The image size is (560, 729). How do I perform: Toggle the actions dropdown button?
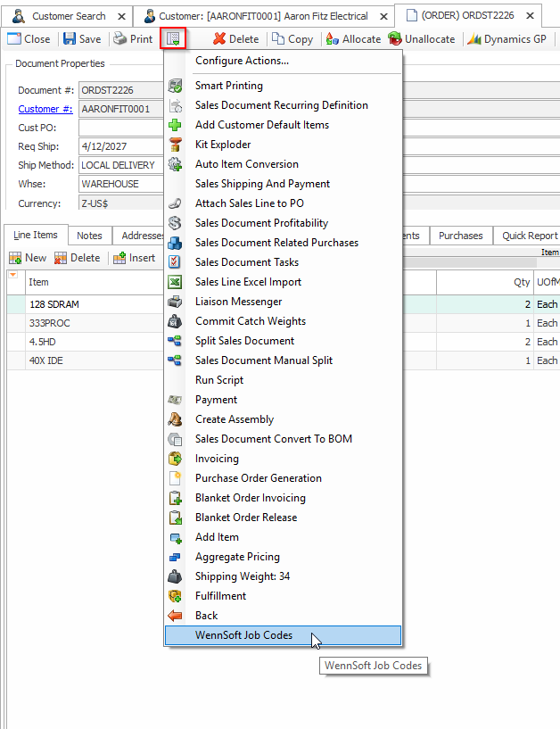pyautogui.click(x=172, y=38)
